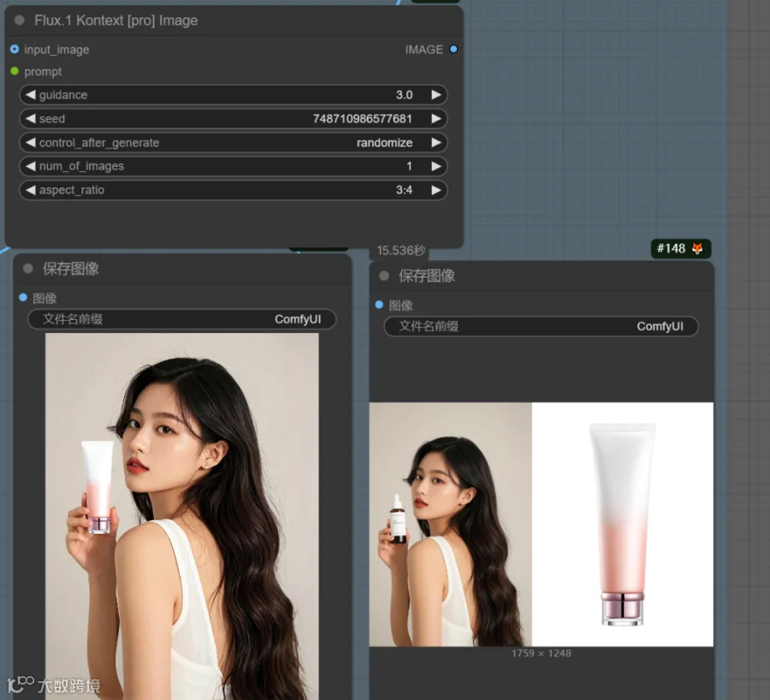
Task: Switch aspect_ratio to previous option arrow
Action: point(31,190)
